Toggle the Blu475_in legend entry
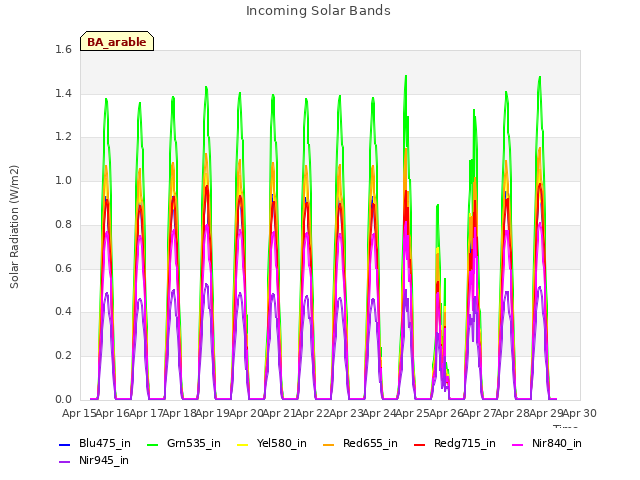This screenshot has height=480, width=640. pyautogui.click(x=95, y=443)
